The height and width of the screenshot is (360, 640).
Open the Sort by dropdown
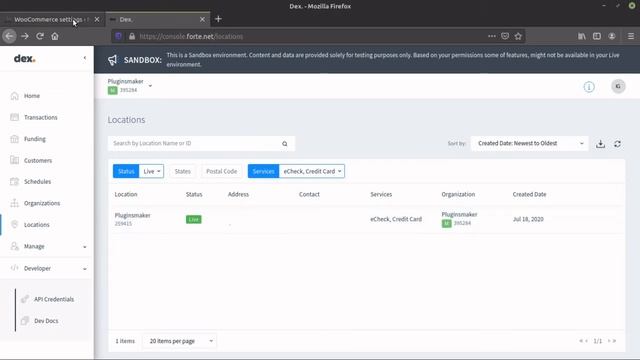click(529, 143)
